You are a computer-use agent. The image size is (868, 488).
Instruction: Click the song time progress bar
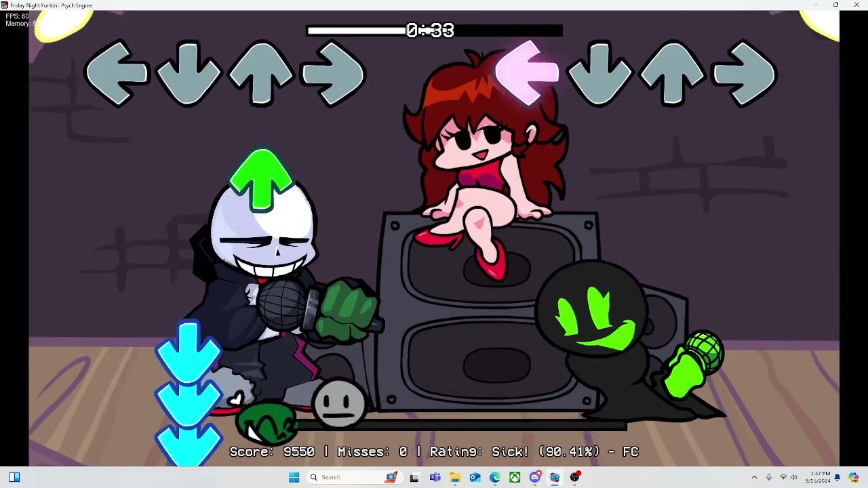434,30
